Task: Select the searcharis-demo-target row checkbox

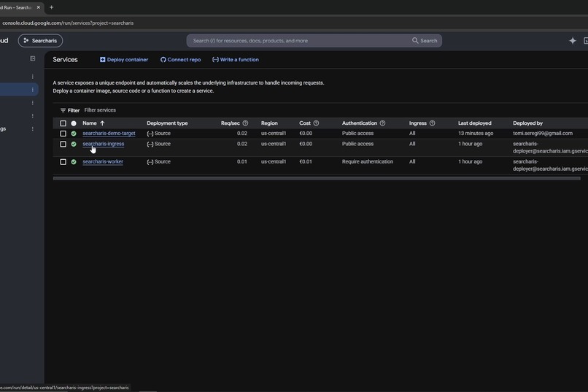Action: click(x=63, y=134)
